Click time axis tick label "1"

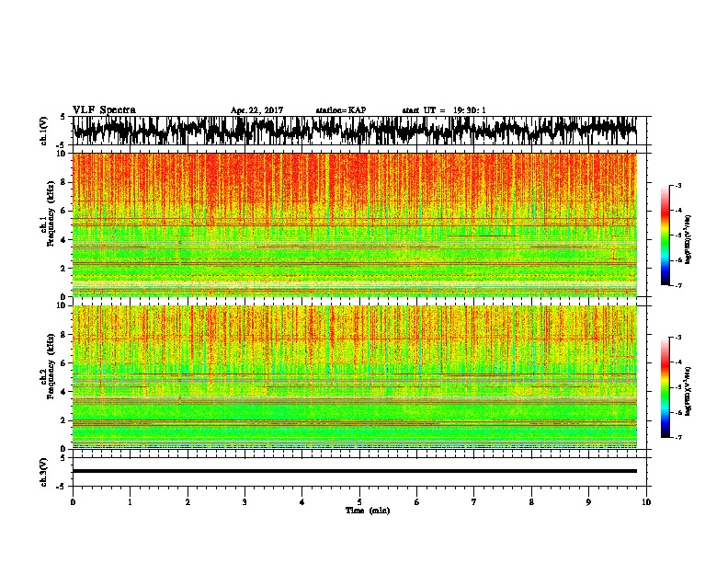[x=130, y=502]
